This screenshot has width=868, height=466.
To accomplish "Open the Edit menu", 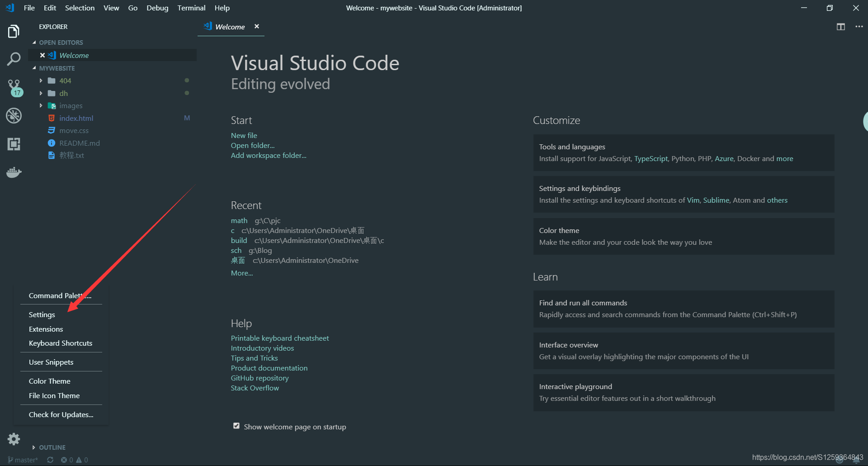I will (x=50, y=8).
